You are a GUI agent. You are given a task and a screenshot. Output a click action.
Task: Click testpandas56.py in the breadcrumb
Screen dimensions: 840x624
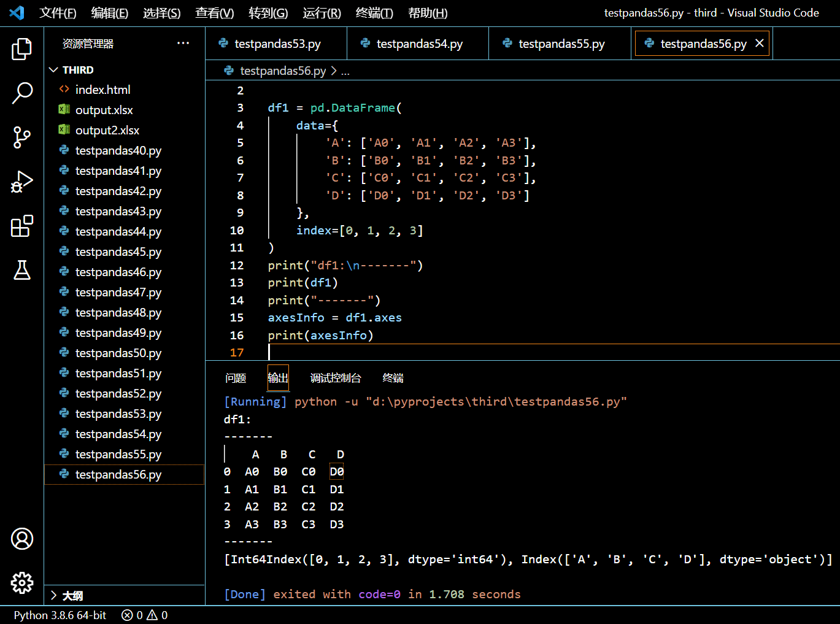click(x=283, y=71)
